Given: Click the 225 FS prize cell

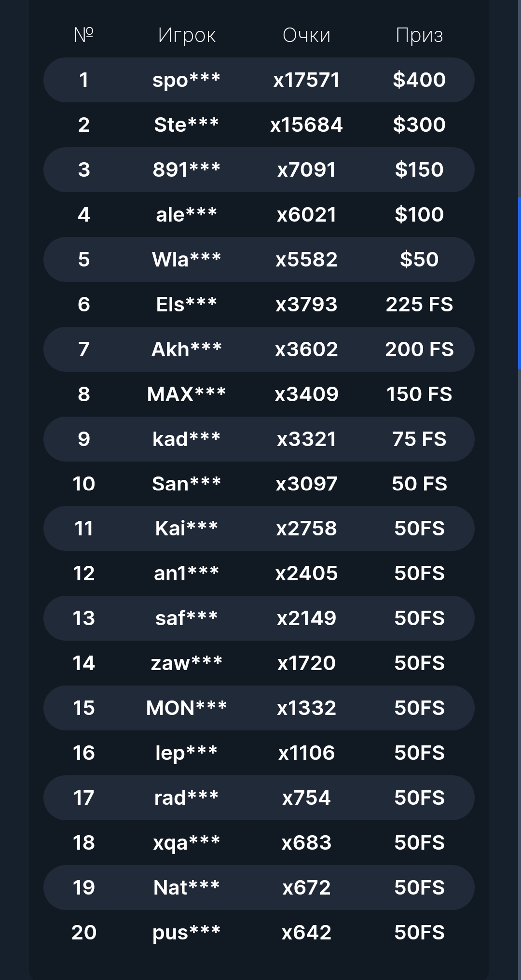Looking at the screenshot, I should pos(419,305).
